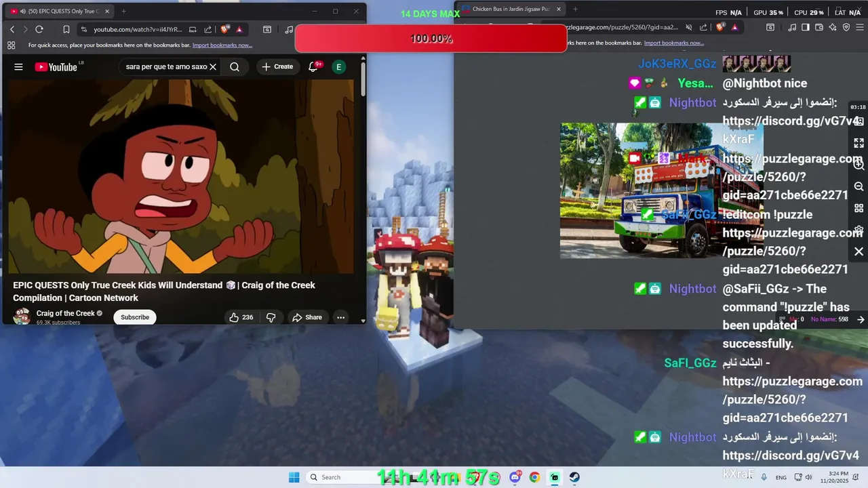Open Brave Rewards triangle in YouTube window
The height and width of the screenshot is (488, 868).
[x=239, y=29]
